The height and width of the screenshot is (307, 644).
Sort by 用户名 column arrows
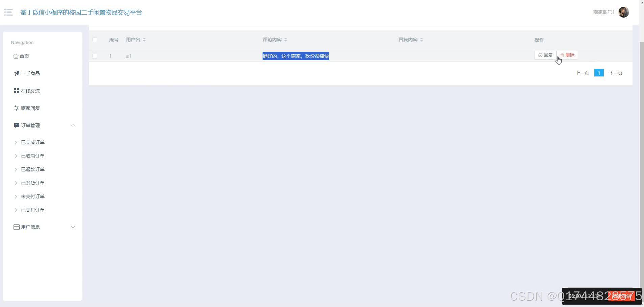click(144, 40)
